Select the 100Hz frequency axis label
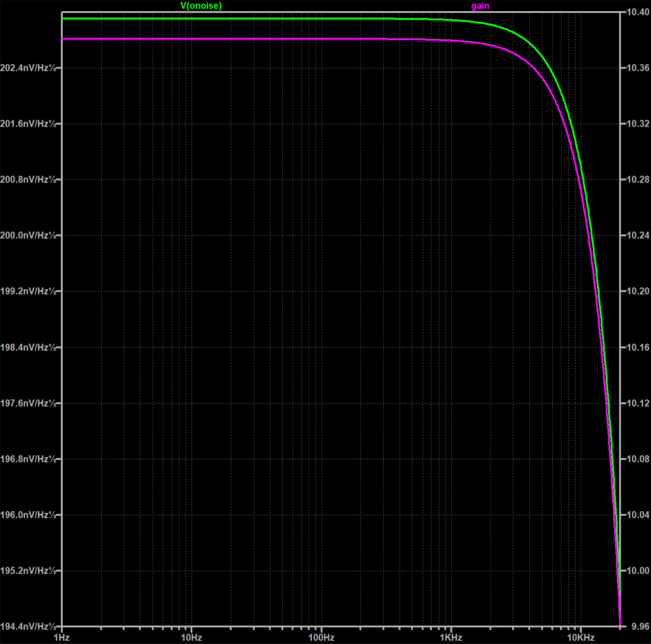Screen dimensions: 651x644 pos(321,636)
